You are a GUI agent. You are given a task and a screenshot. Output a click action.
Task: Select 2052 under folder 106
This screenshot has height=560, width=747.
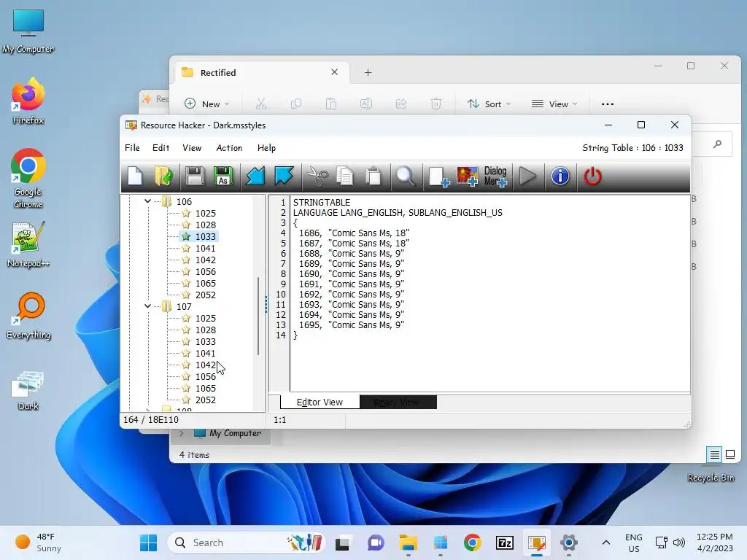point(205,295)
